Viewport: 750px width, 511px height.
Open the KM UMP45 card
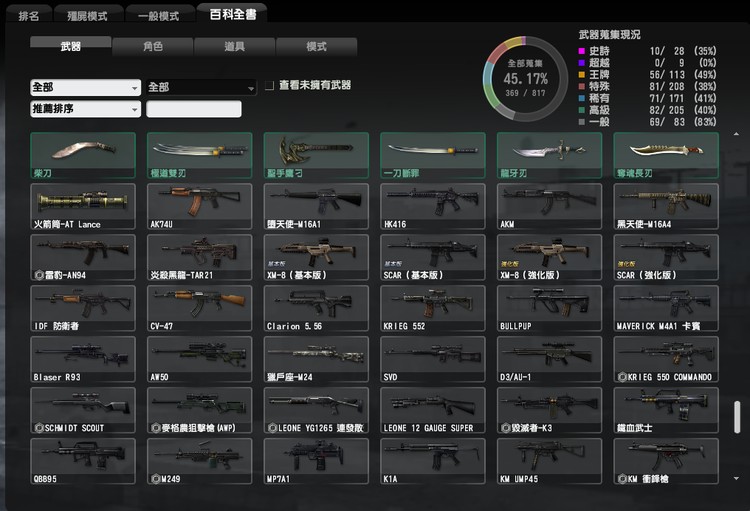pyautogui.click(x=550, y=461)
